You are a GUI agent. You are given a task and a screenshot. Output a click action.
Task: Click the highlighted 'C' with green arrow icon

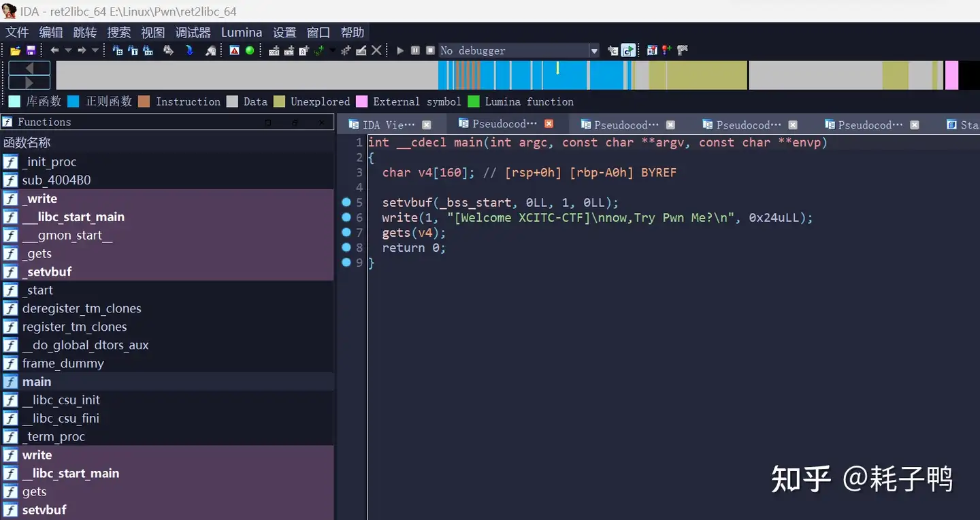(x=628, y=50)
